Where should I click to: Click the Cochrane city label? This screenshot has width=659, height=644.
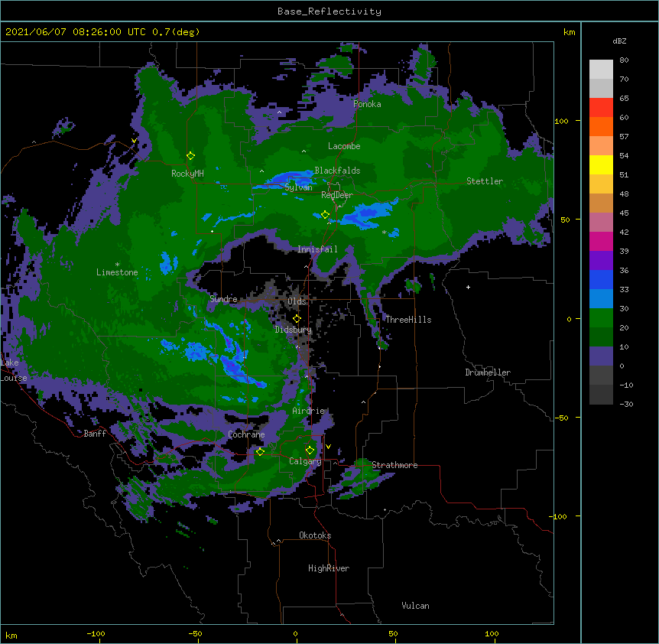pyautogui.click(x=246, y=434)
